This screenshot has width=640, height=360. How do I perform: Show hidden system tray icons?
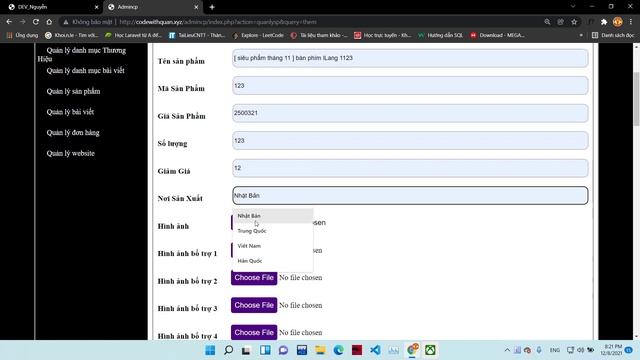pos(507,350)
